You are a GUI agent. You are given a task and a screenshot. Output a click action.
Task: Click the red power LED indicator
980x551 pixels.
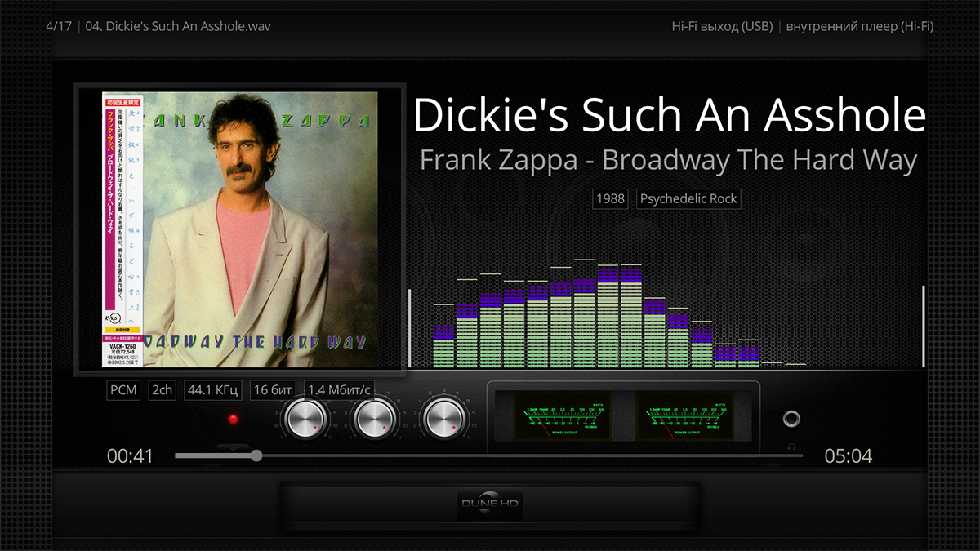tap(233, 420)
